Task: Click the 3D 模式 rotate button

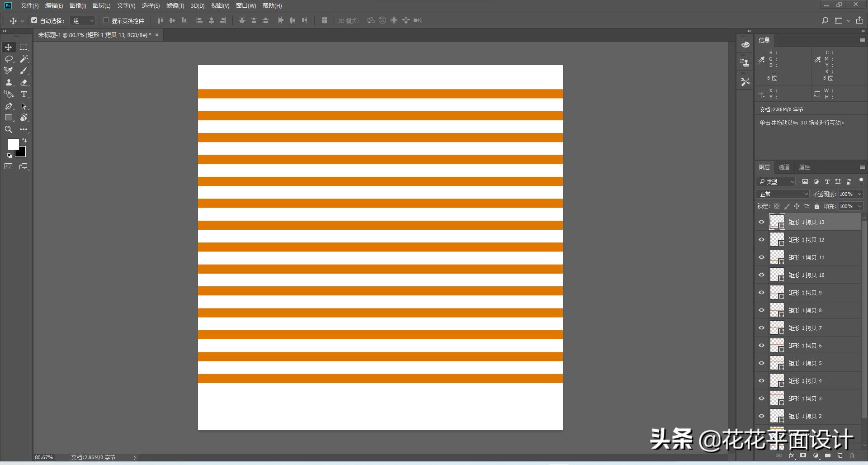Action: click(x=371, y=20)
